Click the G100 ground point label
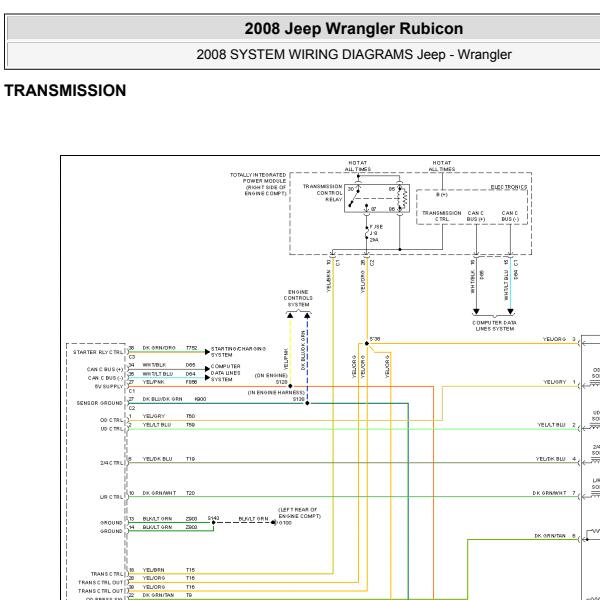The image size is (600, 600). coord(285,523)
